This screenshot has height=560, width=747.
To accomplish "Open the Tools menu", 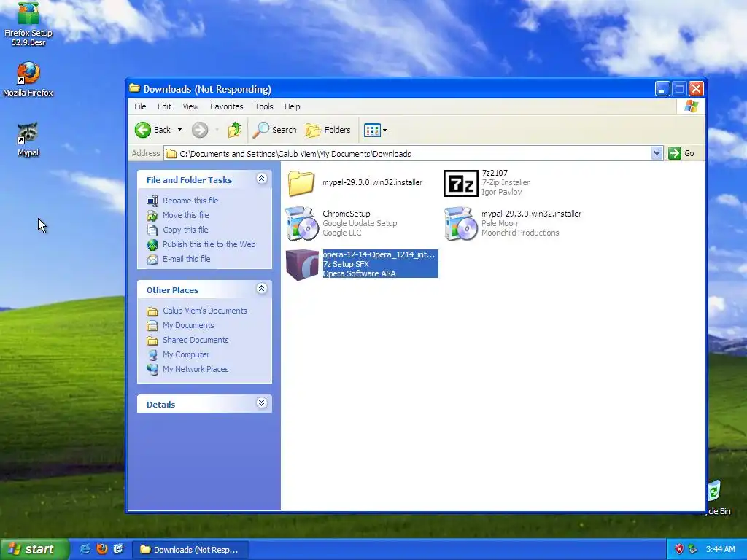I will coord(264,106).
